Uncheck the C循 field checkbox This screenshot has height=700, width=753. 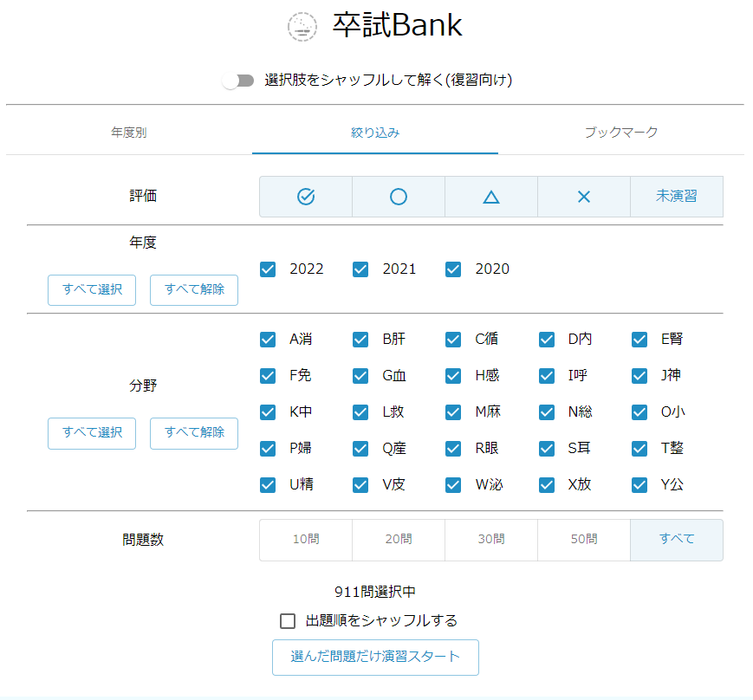click(453, 340)
